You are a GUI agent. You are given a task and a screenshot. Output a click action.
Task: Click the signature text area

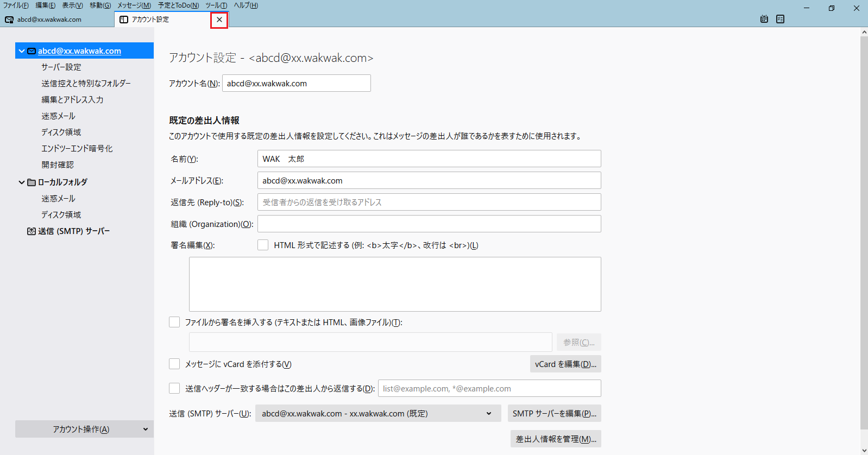[x=395, y=284]
